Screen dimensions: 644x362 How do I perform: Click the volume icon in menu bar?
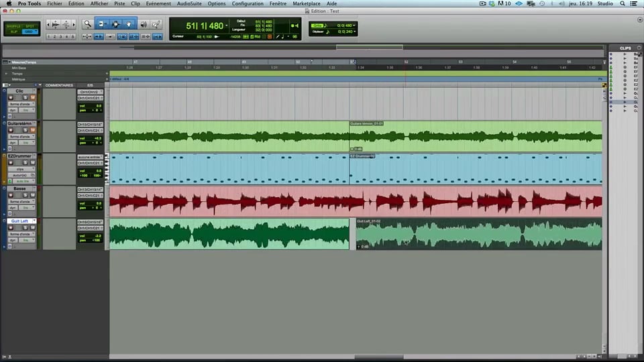561,3
